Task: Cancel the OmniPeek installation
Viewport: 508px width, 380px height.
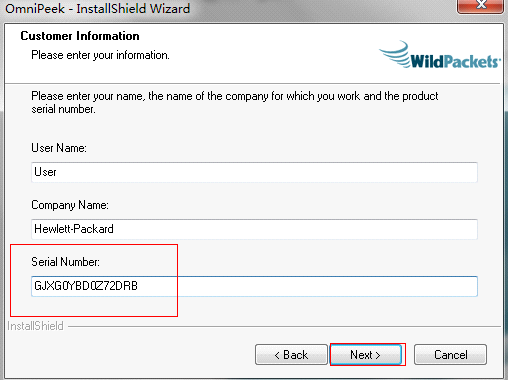Action: pos(450,355)
